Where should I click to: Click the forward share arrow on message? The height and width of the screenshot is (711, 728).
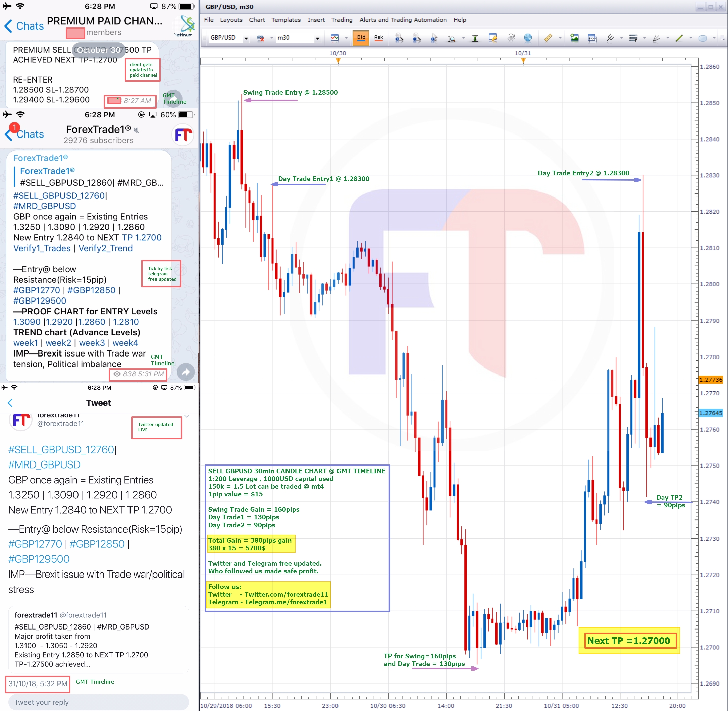click(x=186, y=372)
